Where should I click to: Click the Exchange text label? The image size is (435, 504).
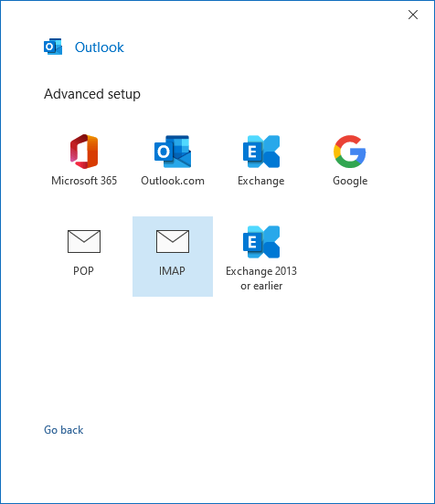tap(261, 181)
